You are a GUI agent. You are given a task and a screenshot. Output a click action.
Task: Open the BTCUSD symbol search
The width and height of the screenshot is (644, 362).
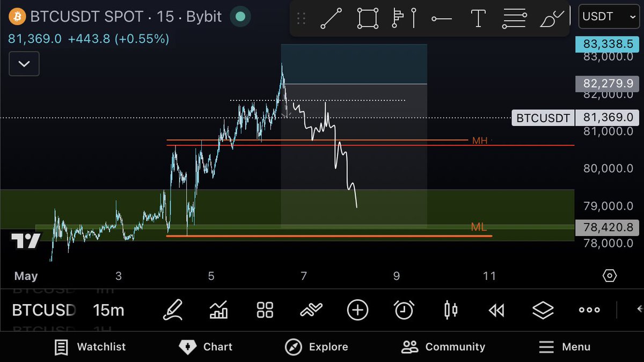pos(44,310)
